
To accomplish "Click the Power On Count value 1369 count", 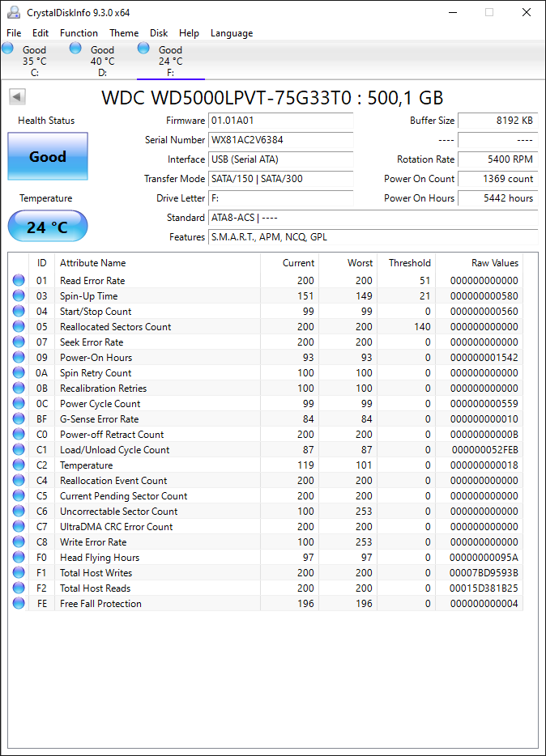I will tap(497, 179).
